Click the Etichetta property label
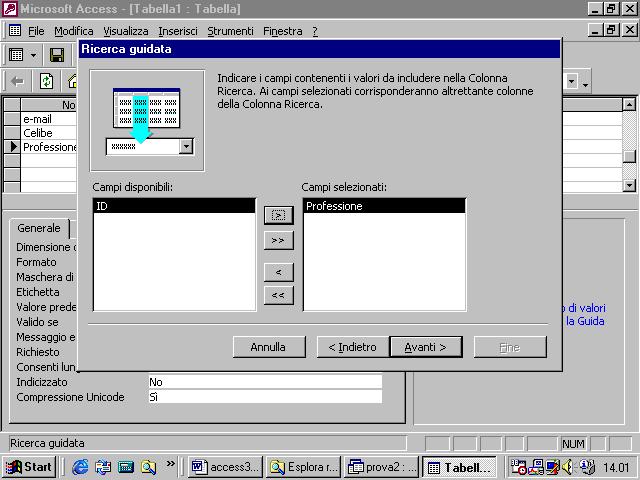 38,292
